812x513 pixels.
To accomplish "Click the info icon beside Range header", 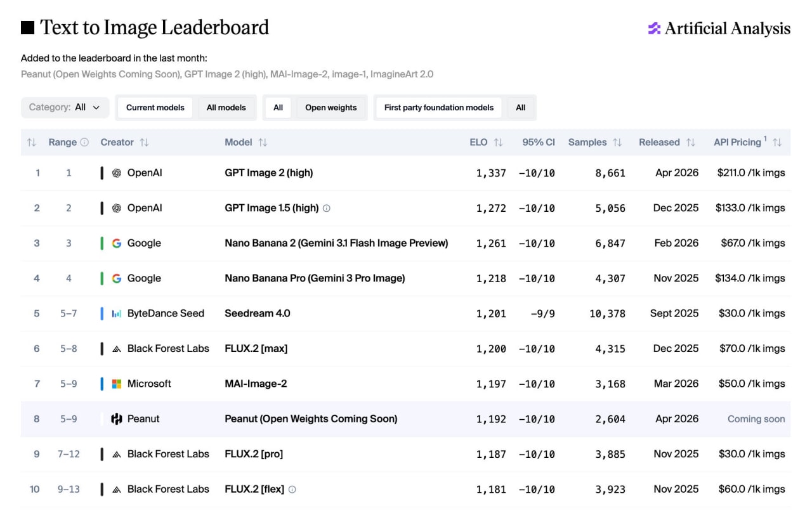I will 84,143.
